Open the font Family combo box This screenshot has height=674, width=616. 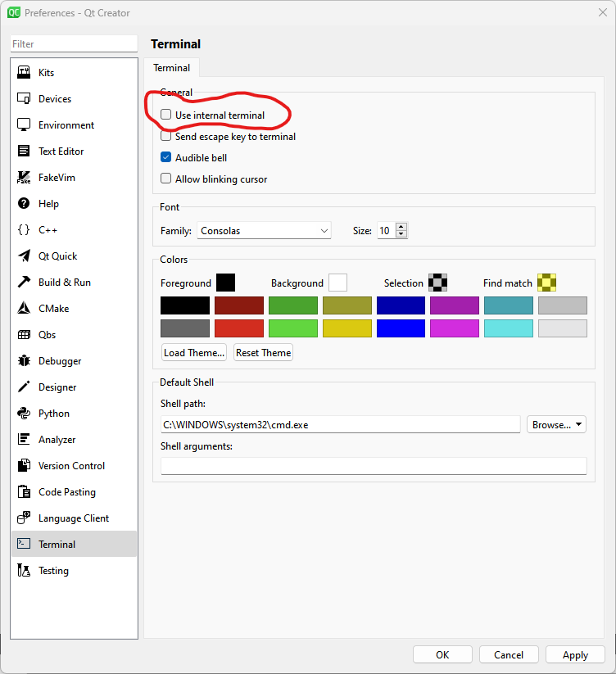tap(264, 230)
